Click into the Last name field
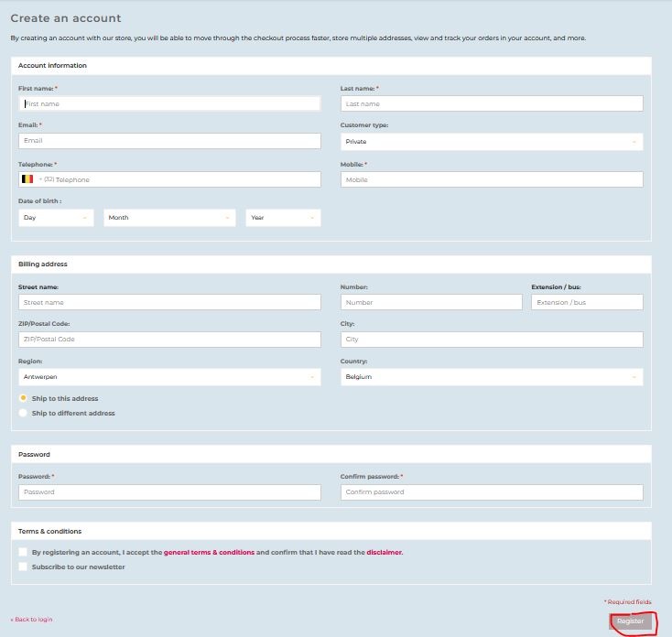Viewport: 672px width, 637px height. (x=492, y=103)
